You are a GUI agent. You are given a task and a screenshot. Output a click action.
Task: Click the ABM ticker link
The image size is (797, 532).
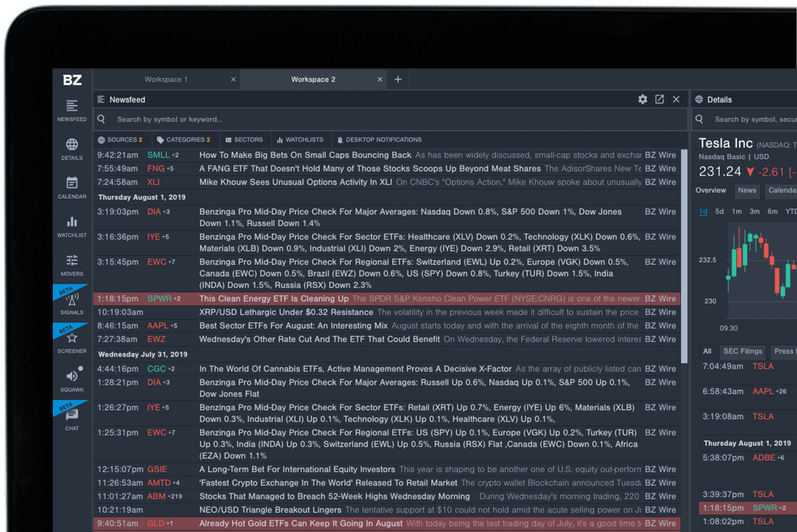click(x=156, y=496)
